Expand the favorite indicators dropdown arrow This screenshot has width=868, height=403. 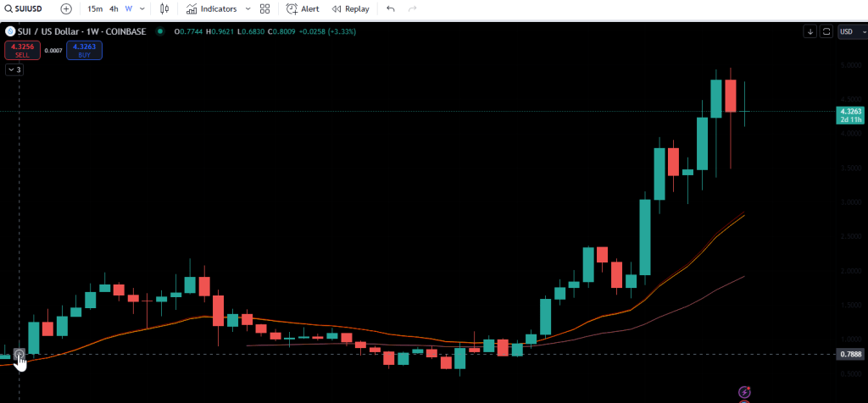coord(248,8)
